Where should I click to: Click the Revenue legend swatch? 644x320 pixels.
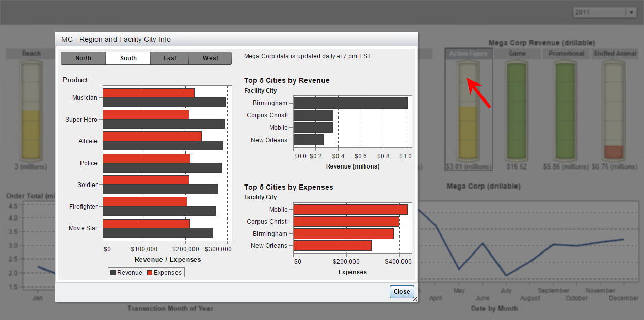point(112,273)
